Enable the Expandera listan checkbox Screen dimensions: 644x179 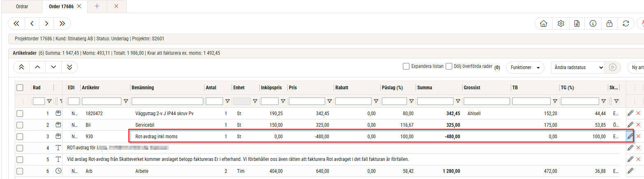(x=406, y=66)
